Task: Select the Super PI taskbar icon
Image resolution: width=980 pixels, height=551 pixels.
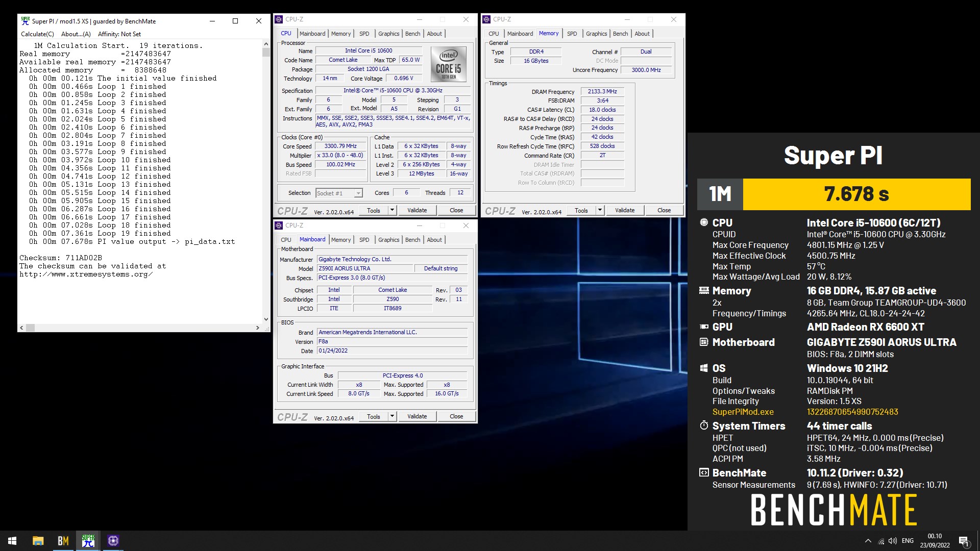Action: [88, 541]
